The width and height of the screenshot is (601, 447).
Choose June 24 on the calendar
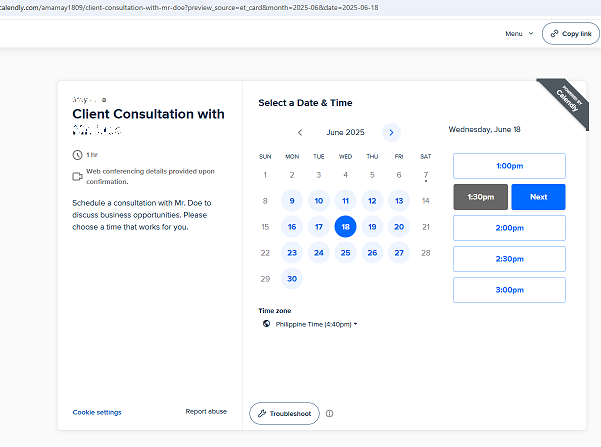tap(319, 253)
